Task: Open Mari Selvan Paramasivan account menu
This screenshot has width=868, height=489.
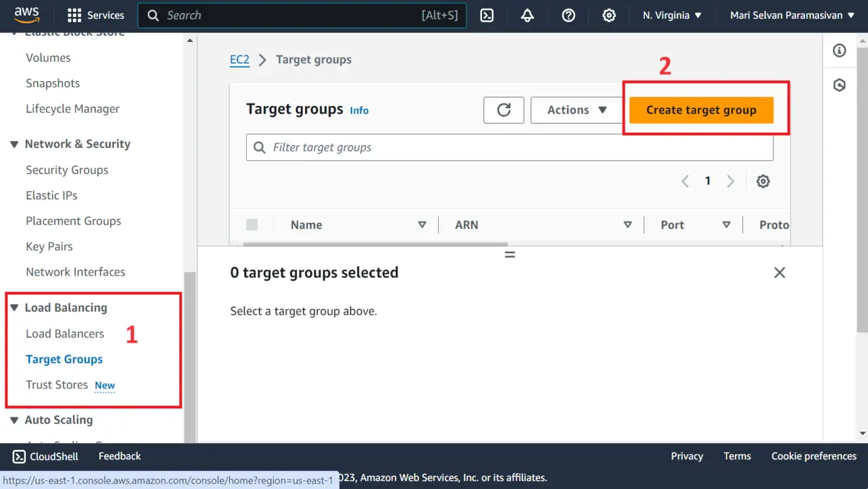Action: tap(792, 15)
